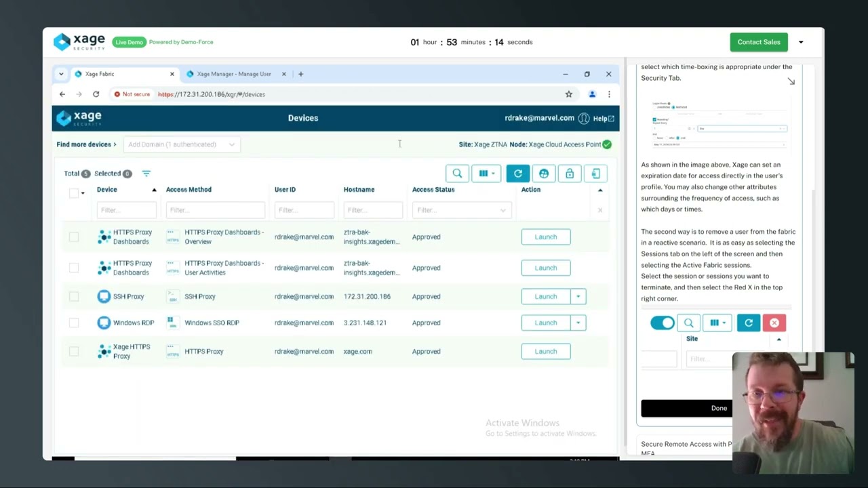868x488 pixels.
Task: Launch HTTPS Proxy Dashboards - User Activities
Action: [546, 268]
